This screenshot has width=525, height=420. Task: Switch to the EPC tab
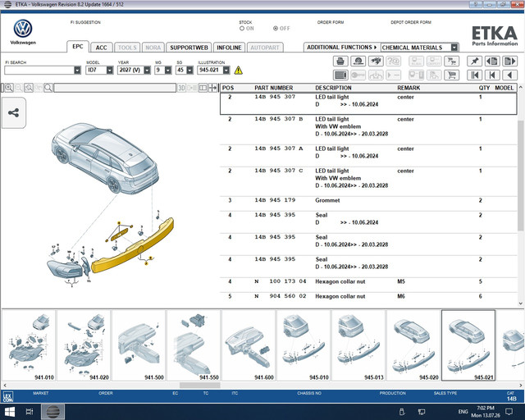[78, 47]
